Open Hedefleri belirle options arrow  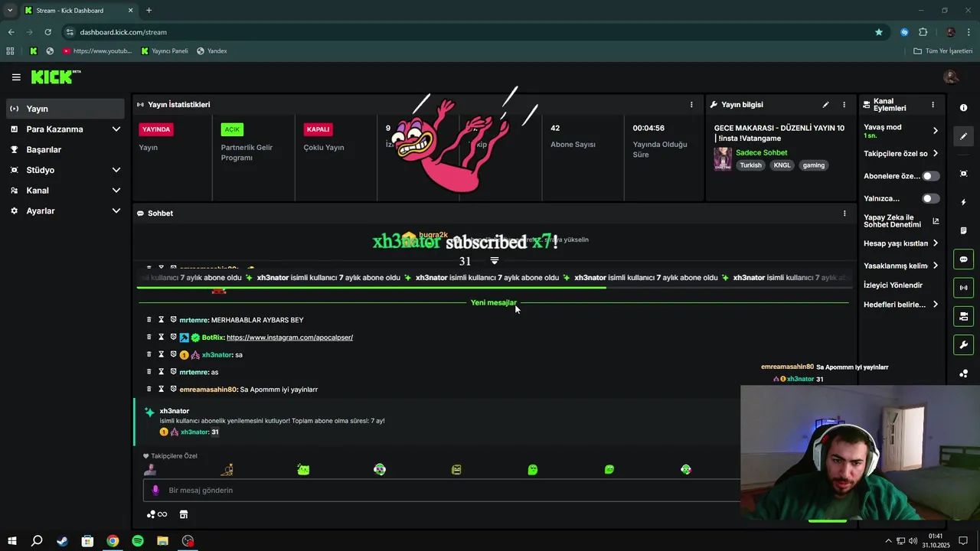point(935,305)
